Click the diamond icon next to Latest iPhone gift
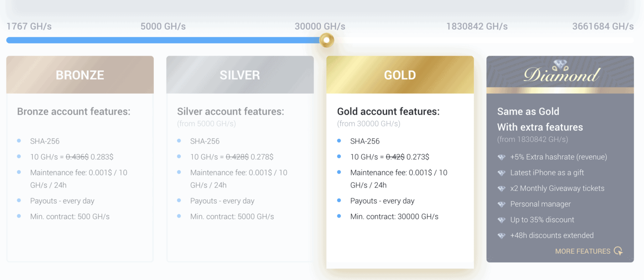This screenshot has width=644, height=280. click(x=501, y=172)
